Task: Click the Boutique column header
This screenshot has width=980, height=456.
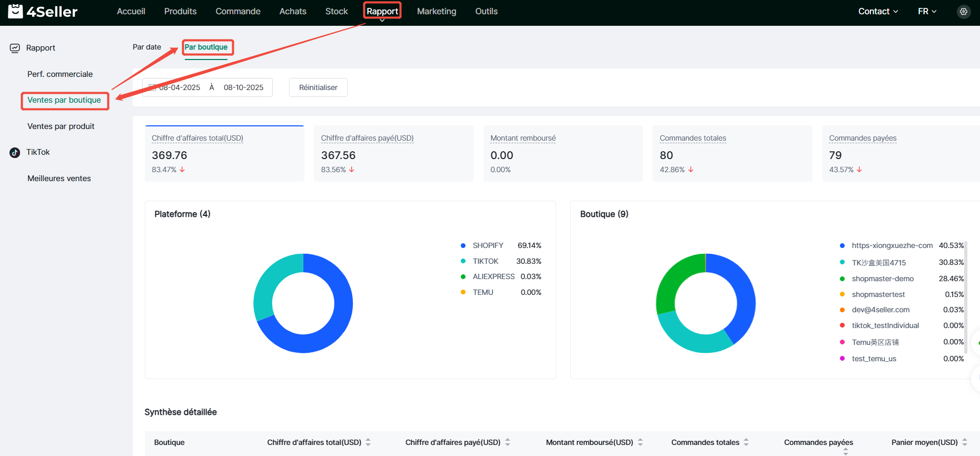Action: pyautogui.click(x=169, y=442)
